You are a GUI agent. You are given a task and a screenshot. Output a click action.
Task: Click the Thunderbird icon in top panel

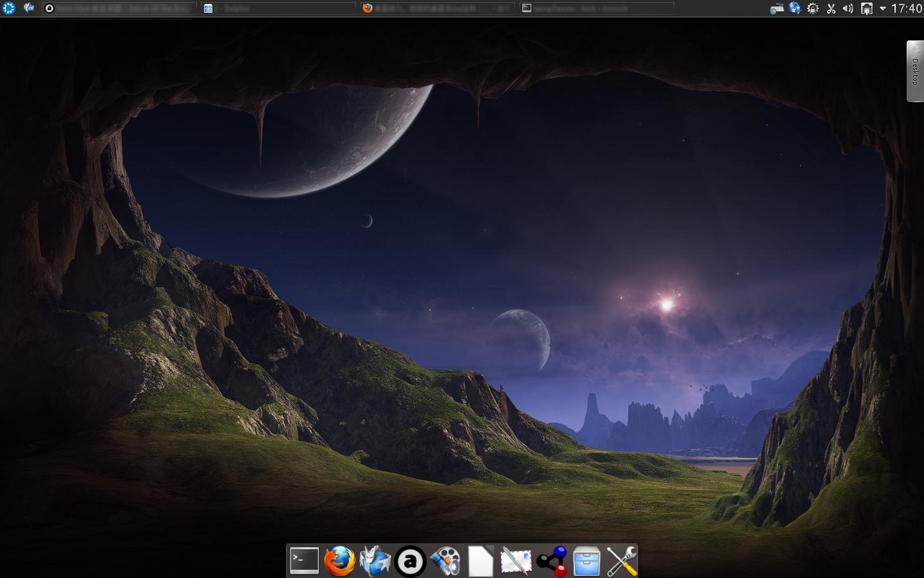click(x=29, y=8)
